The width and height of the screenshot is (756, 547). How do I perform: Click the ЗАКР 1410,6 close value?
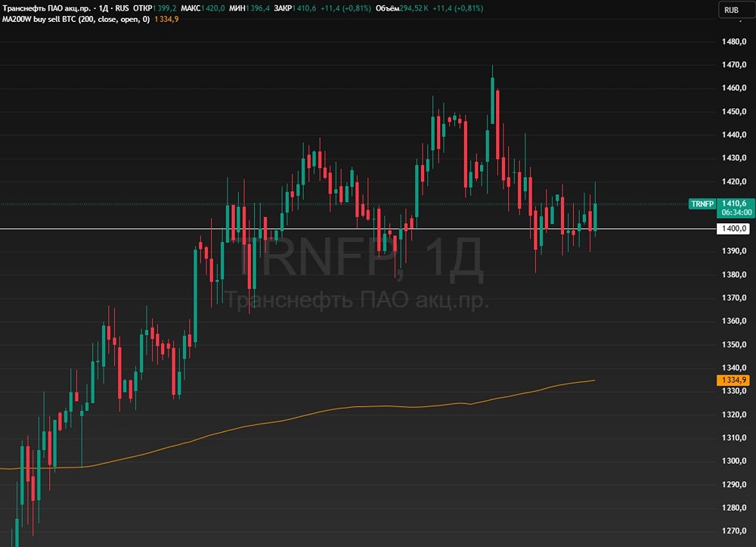[295, 8]
